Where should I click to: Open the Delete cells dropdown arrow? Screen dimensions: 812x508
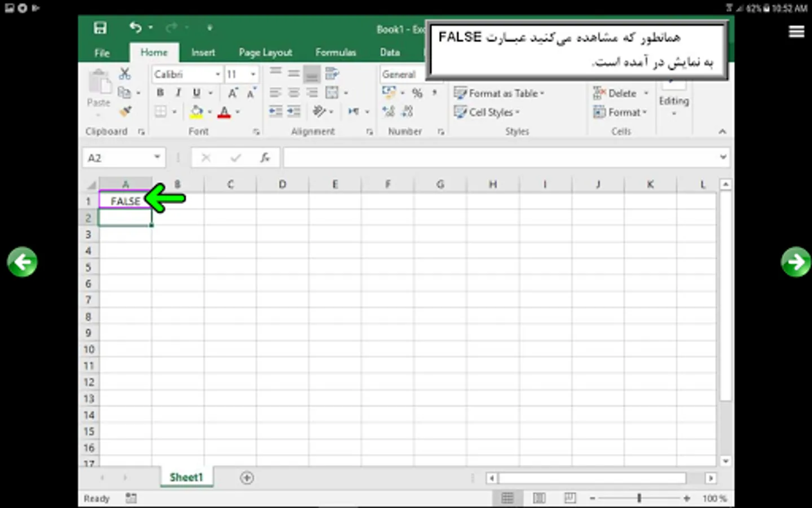coord(646,93)
